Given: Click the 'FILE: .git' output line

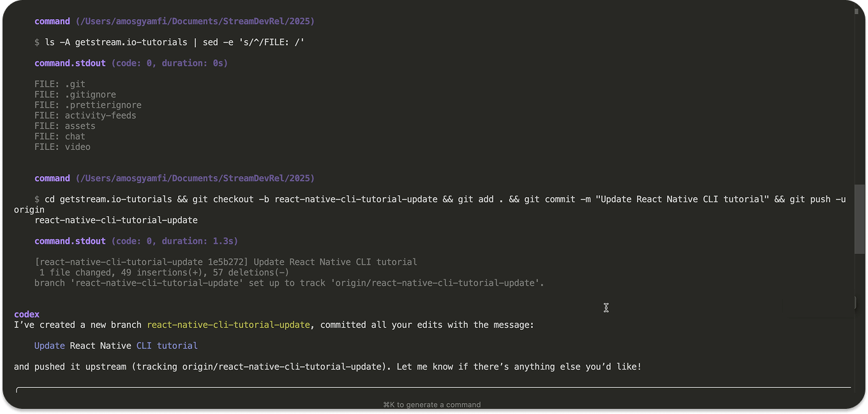Looking at the screenshot, I should click(x=60, y=84).
